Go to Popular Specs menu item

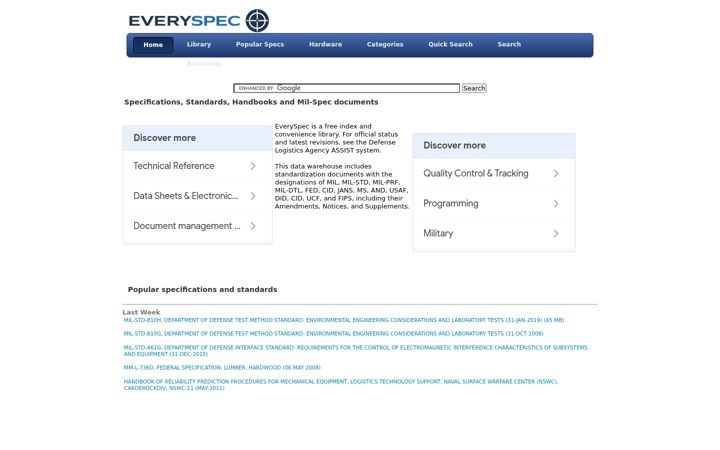click(x=260, y=45)
